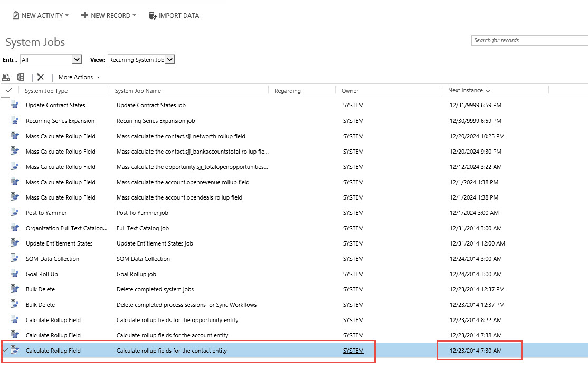Click the delete X icon
The width and height of the screenshot is (588, 377).
41,77
